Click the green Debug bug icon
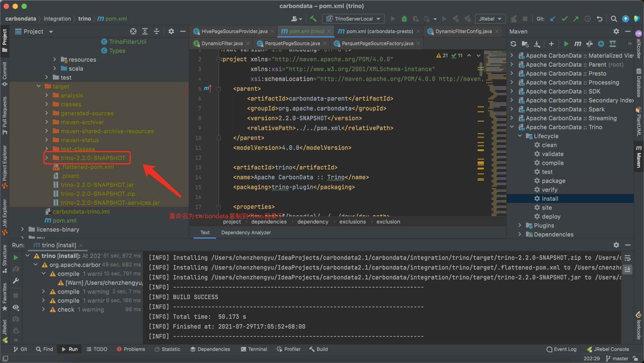This screenshot has height=363, width=644. 404,19
